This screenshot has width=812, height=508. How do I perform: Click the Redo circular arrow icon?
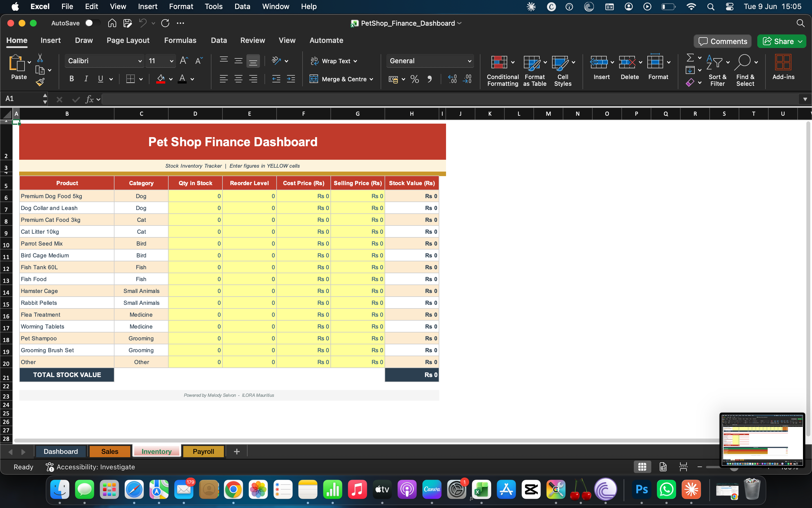(165, 23)
